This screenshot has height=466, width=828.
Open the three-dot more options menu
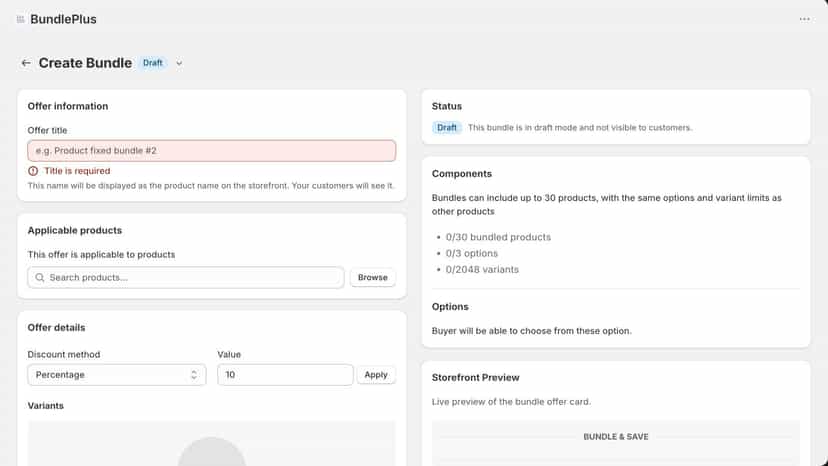pos(804,19)
